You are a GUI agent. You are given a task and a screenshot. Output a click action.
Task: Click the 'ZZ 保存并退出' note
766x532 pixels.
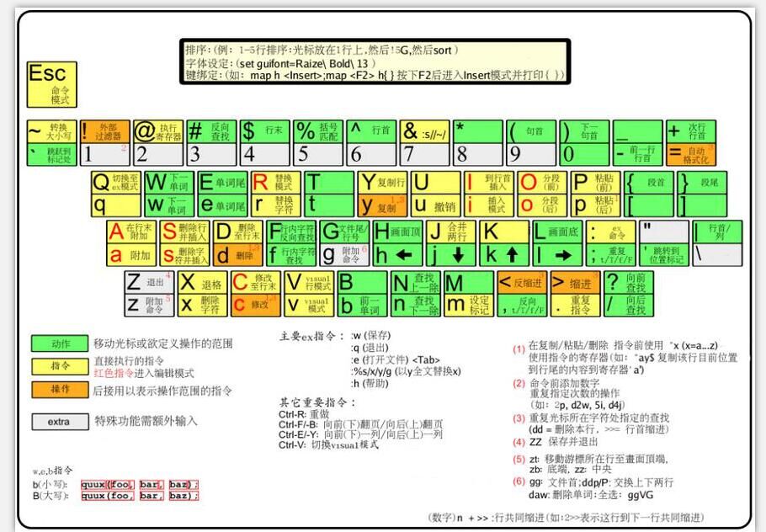pos(564,442)
